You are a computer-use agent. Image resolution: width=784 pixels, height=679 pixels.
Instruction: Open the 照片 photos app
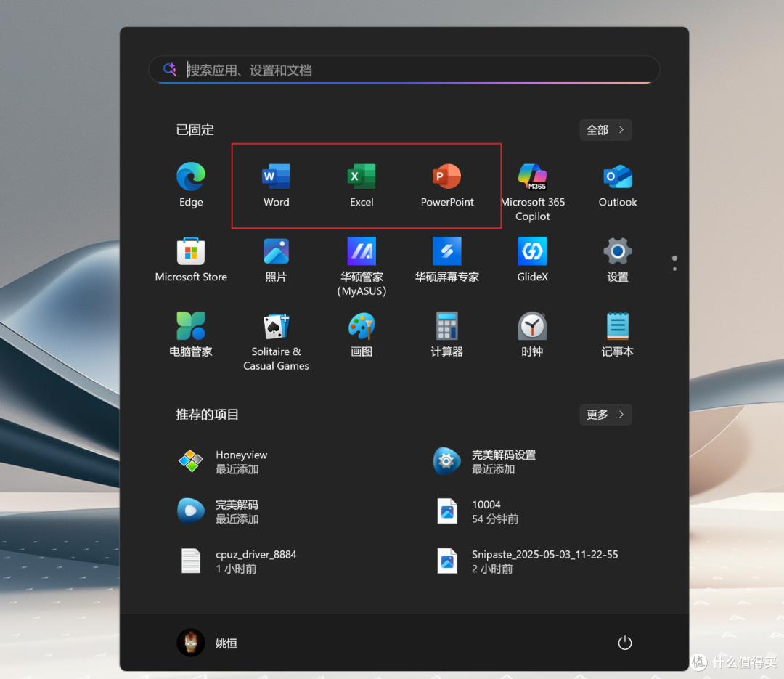[276, 259]
